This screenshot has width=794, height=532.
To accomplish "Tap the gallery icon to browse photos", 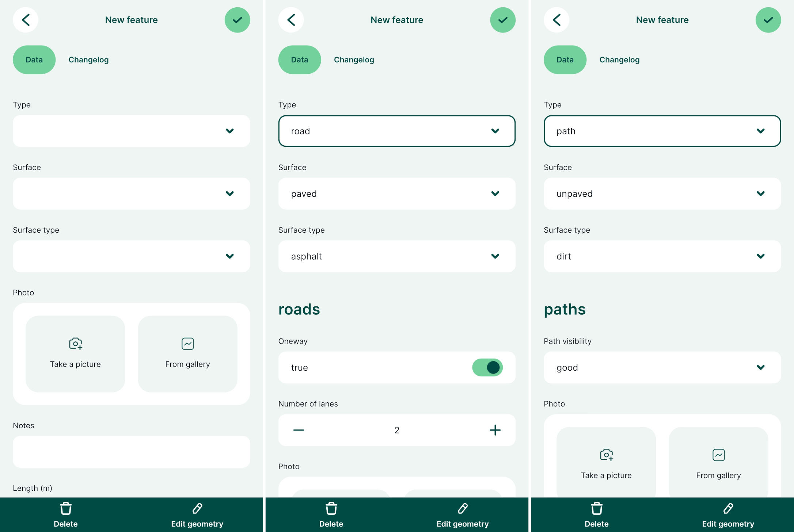I will (188, 344).
